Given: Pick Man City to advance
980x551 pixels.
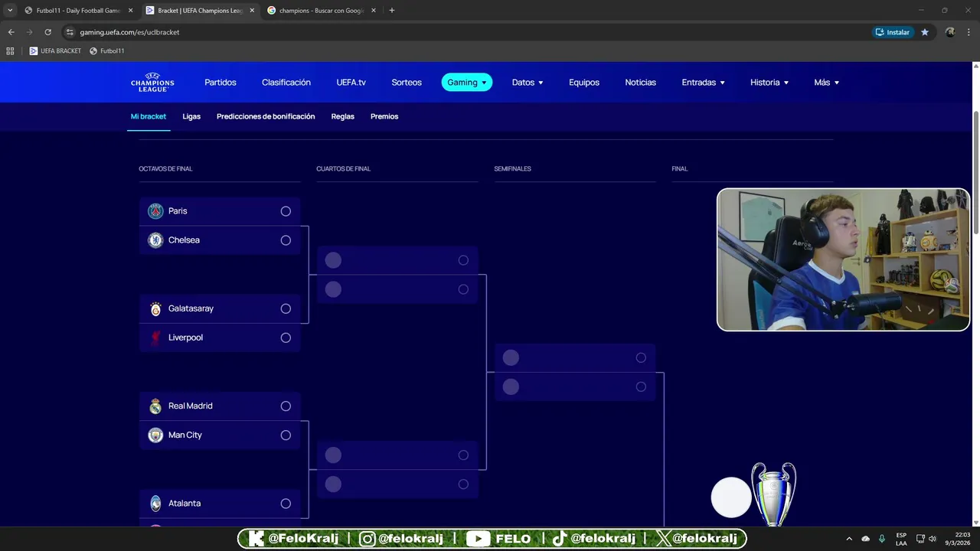Looking at the screenshot, I should (x=286, y=435).
